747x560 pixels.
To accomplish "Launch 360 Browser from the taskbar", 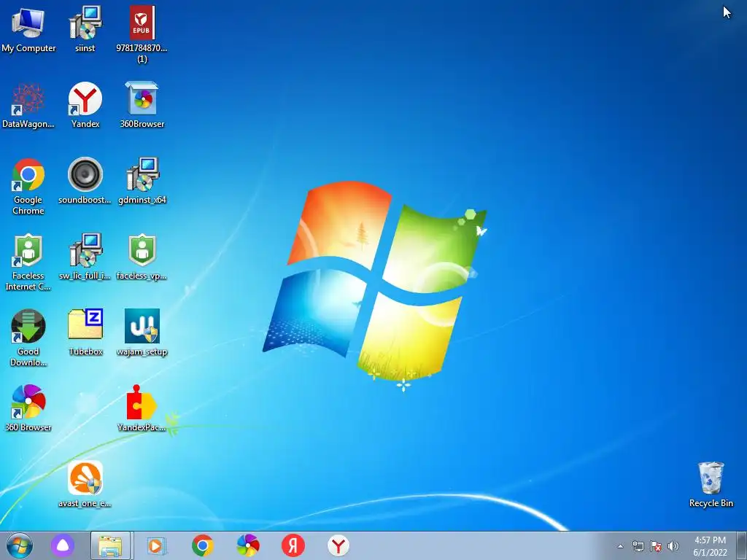I will coord(248,545).
